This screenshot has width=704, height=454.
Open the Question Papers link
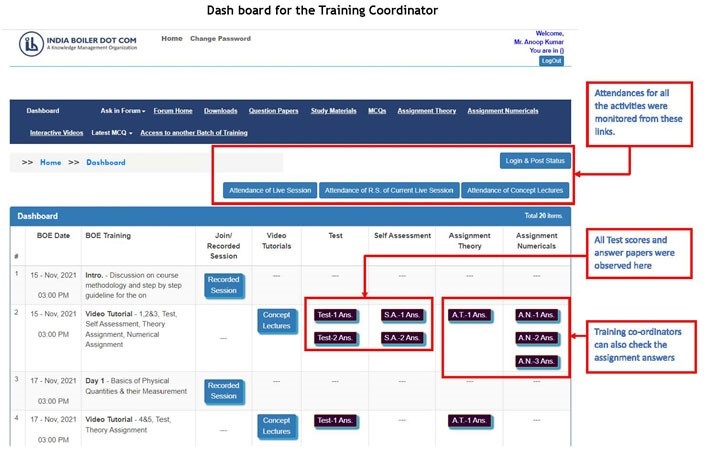click(x=275, y=110)
